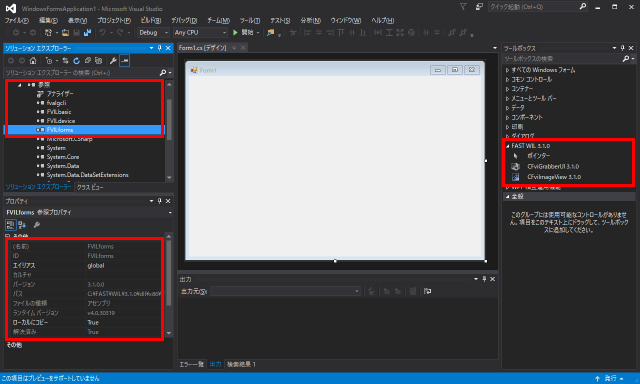The image size is (640, 384).
Task: Click the Properties grid vertical scrollbar
Action: click(169, 284)
